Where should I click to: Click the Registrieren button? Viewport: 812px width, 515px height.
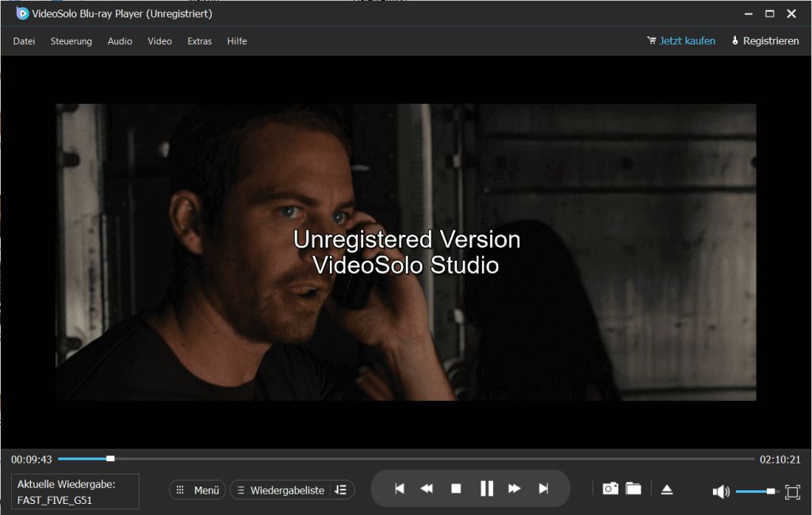coord(765,40)
